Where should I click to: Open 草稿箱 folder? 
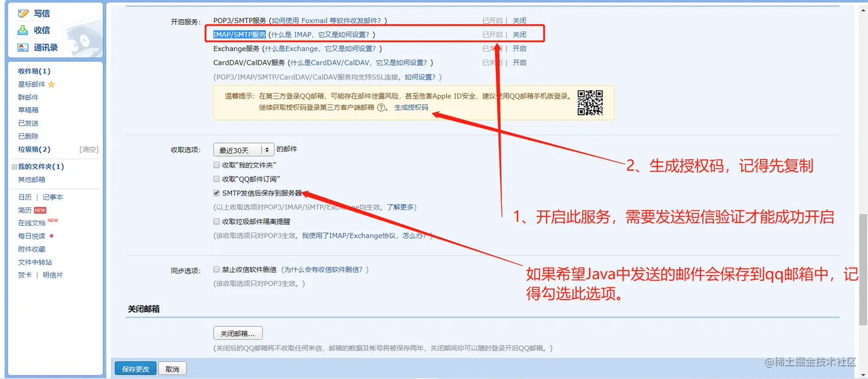click(x=28, y=110)
